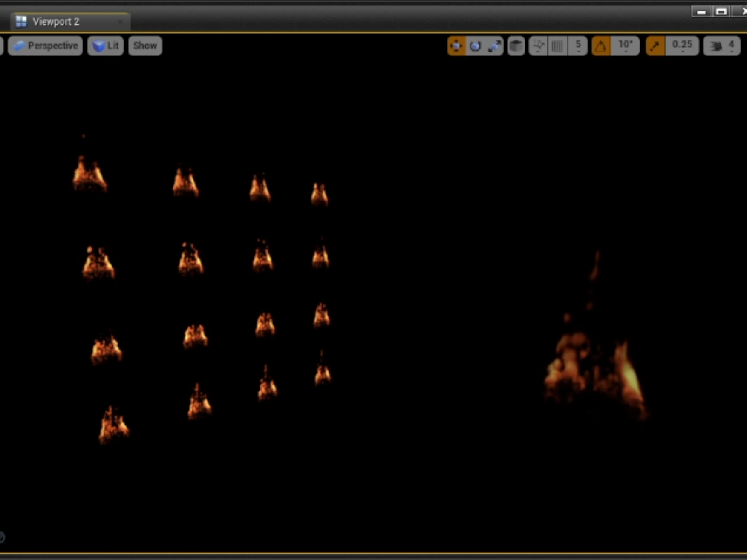Select the Viewport 2 tab
The height and width of the screenshot is (560, 747).
tap(56, 22)
